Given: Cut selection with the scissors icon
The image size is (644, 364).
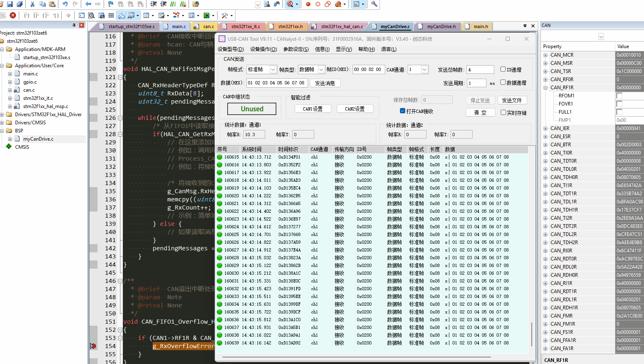Looking at the screenshot, I should click(32, 4).
